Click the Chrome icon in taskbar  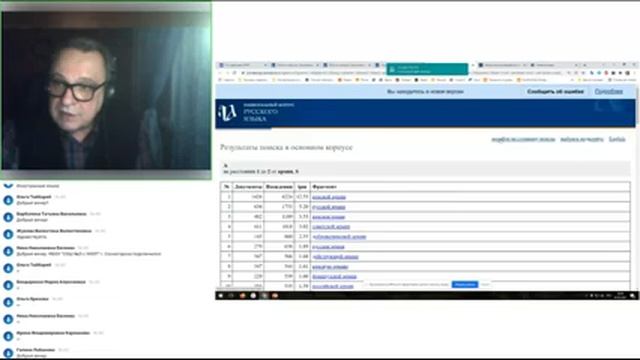253,296
